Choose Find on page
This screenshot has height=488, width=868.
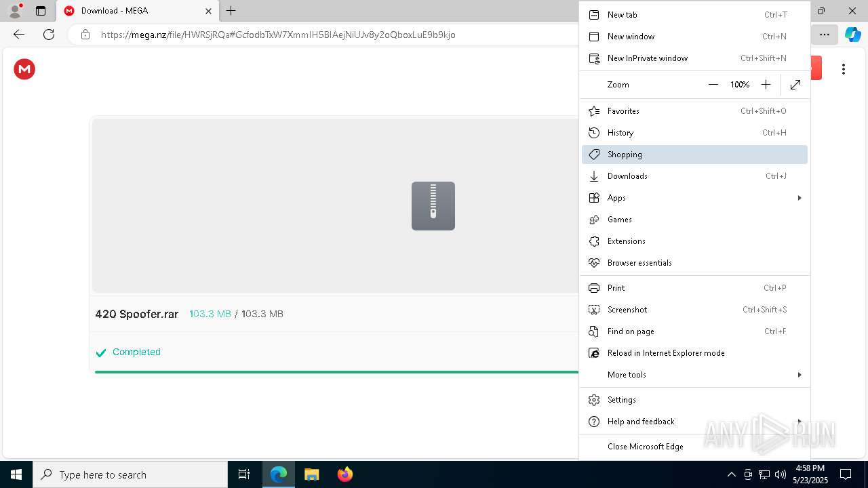tap(694, 331)
